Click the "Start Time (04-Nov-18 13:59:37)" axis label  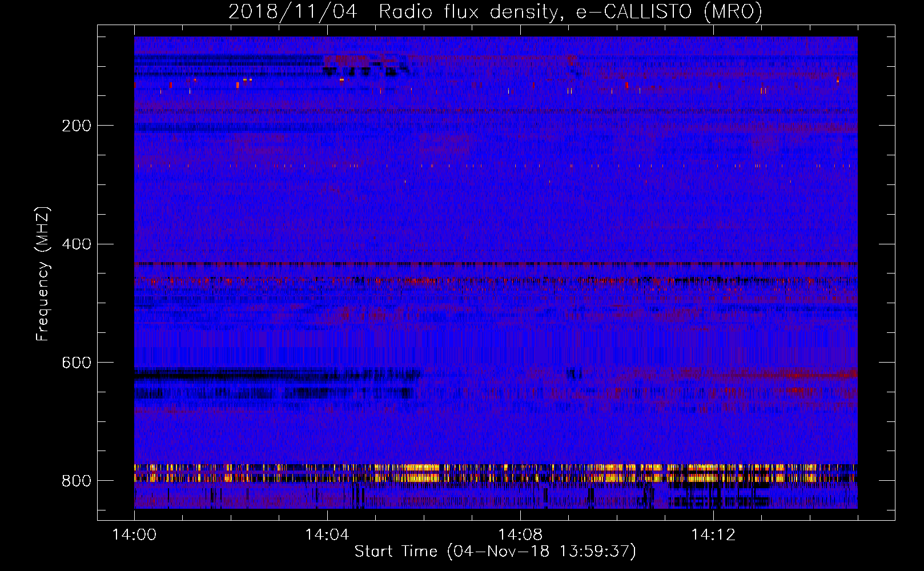pos(495,552)
